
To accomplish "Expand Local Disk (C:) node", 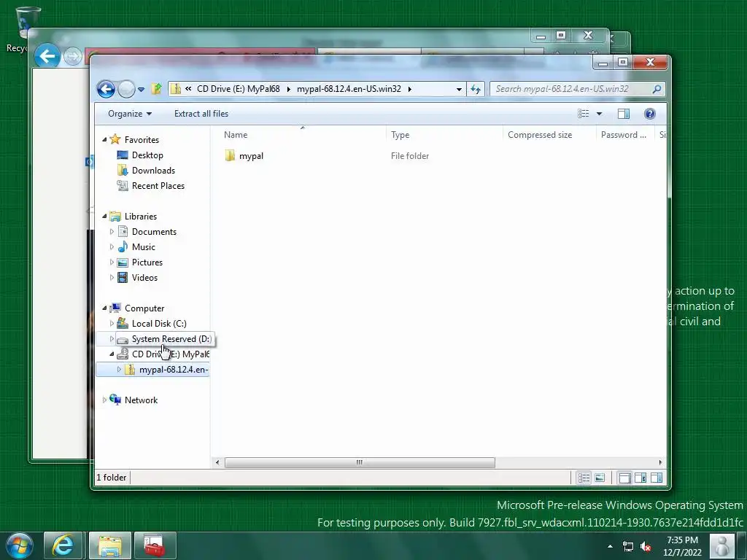I will (x=112, y=323).
